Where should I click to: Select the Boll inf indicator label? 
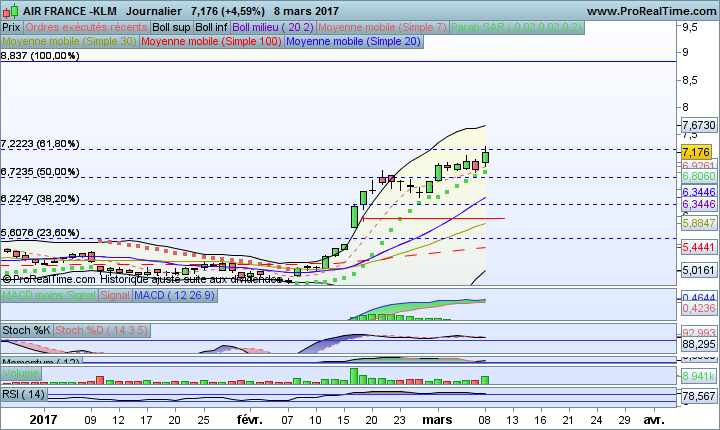click(x=211, y=28)
